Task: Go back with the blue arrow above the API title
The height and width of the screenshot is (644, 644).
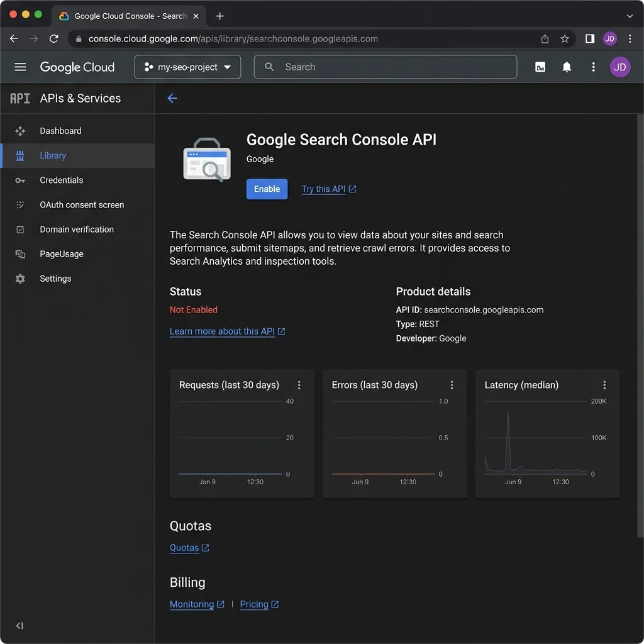Action: (172, 98)
